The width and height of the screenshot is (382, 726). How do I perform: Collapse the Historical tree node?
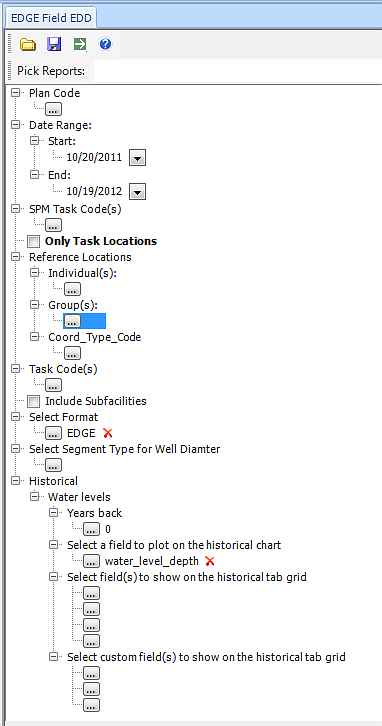[16, 481]
